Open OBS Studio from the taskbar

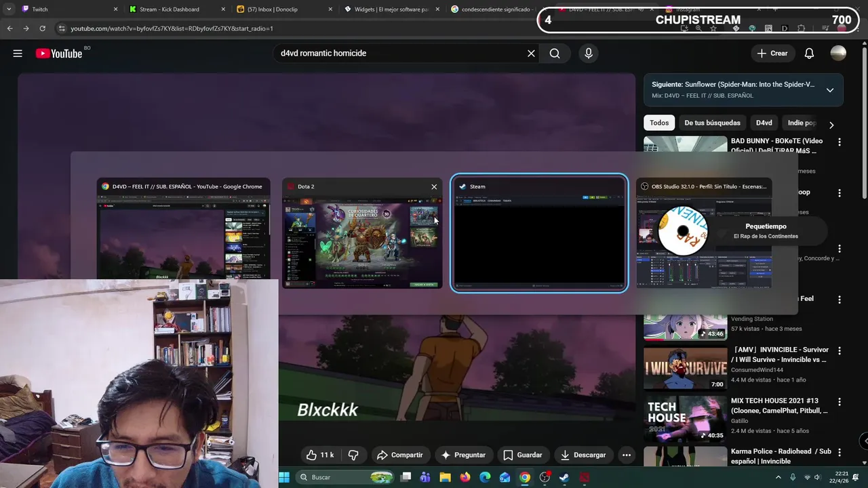(545, 477)
